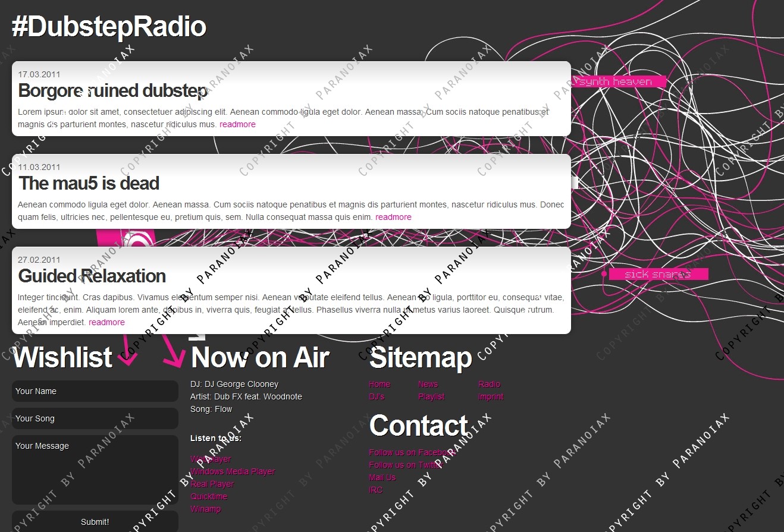Click Follow us on Facebook link
The height and width of the screenshot is (532, 784).
tap(412, 452)
